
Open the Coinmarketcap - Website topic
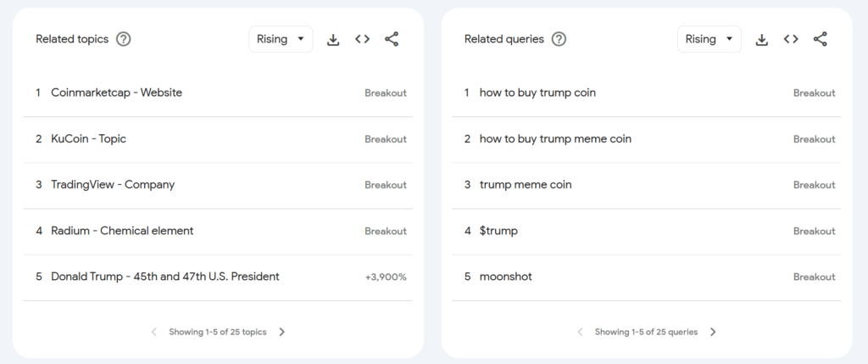tap(116, 92)
